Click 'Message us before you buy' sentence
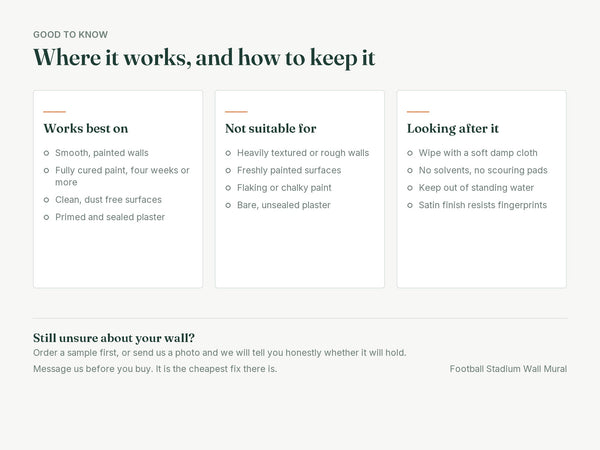This screenshot has width=600, height=450. coord(155,369)
